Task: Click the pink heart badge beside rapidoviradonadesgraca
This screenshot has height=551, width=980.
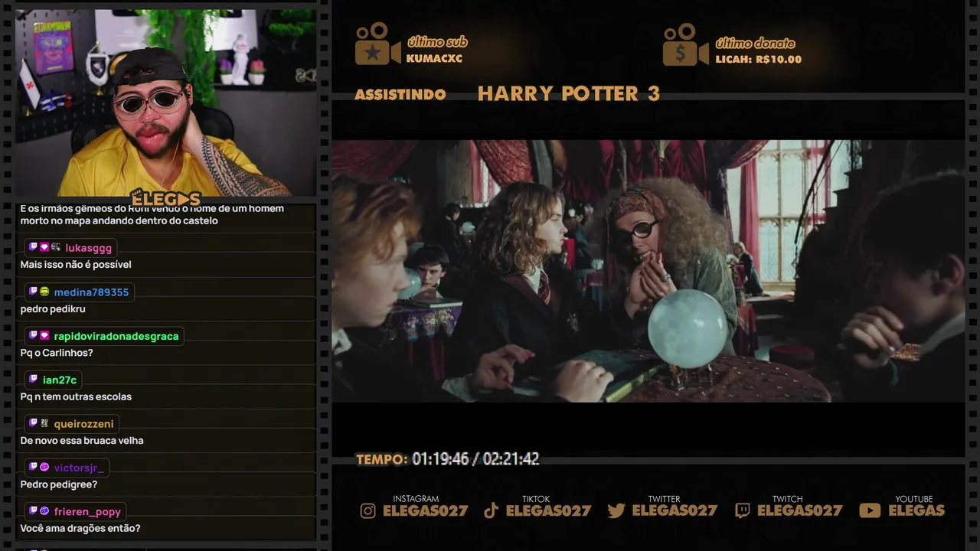Action: click(x=44, y=336)
